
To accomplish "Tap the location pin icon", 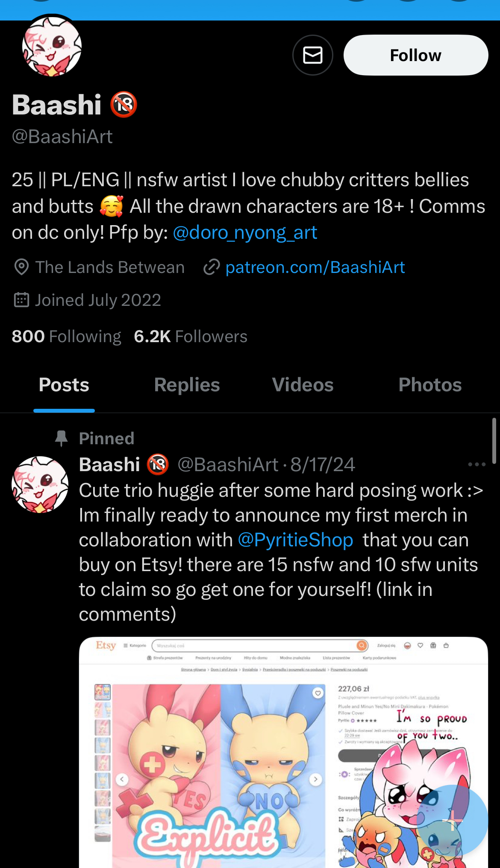I will point(21,267).
